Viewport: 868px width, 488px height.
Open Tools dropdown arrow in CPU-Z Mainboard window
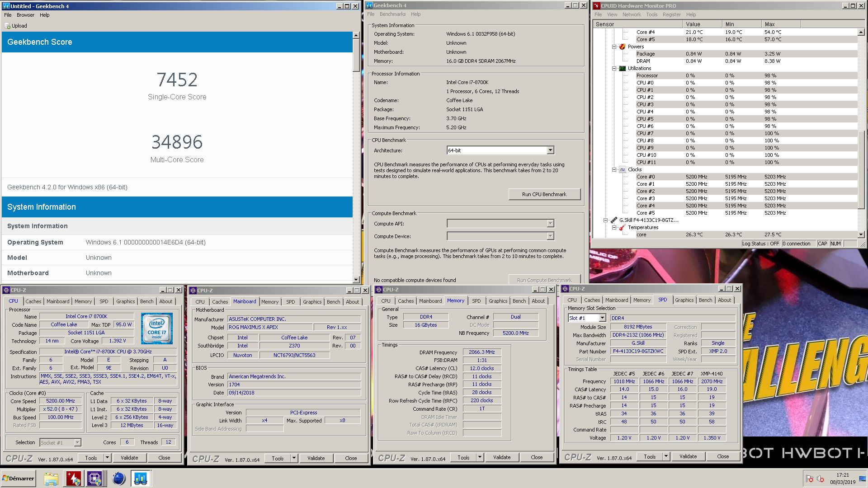(294, 458)
